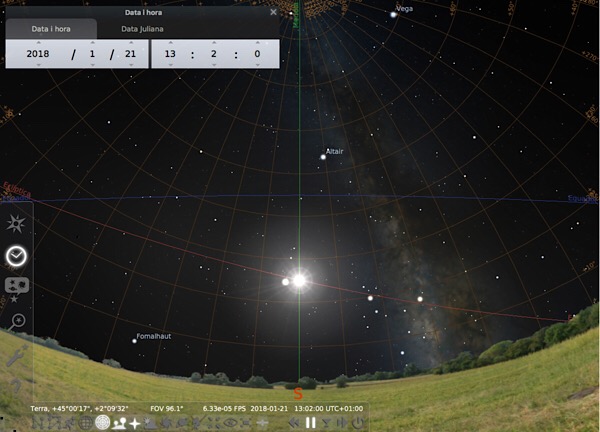Image resolution: width=600 pixels, height=432 pixels.
Task: Open the Search window magnifier icon
Action: (17, 321)
